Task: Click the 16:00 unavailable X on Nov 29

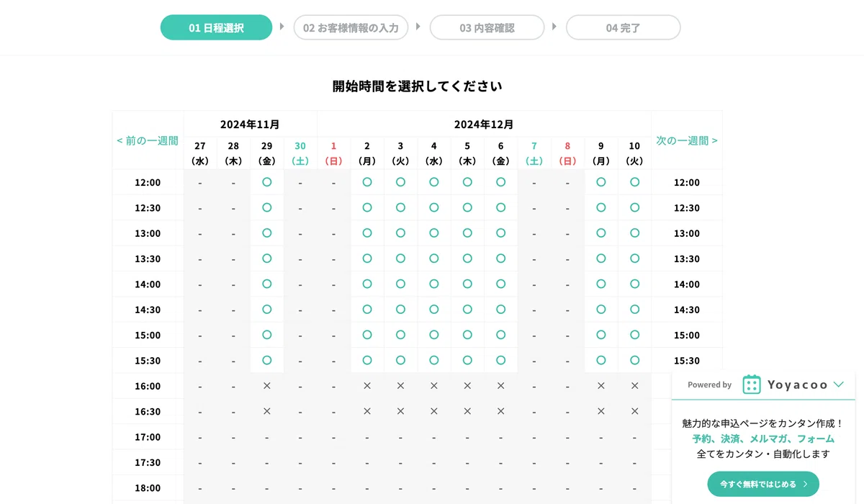Action: click(267, 386)
